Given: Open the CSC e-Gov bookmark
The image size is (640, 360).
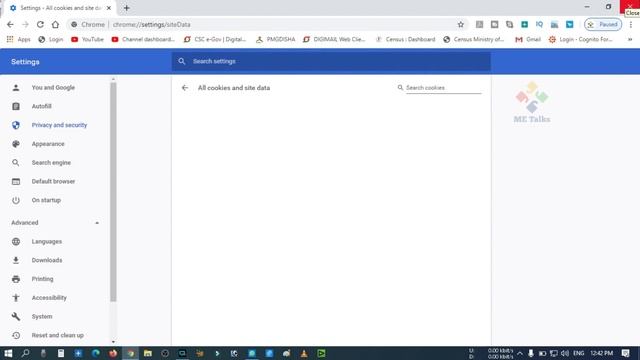Looking at the screenshot, I should coord(215,39).
